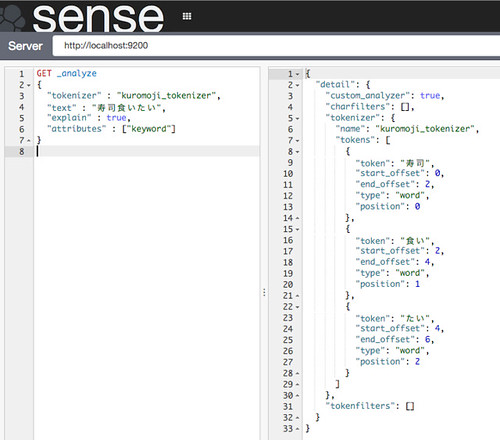Click the Server URL input field

point(277,46)
